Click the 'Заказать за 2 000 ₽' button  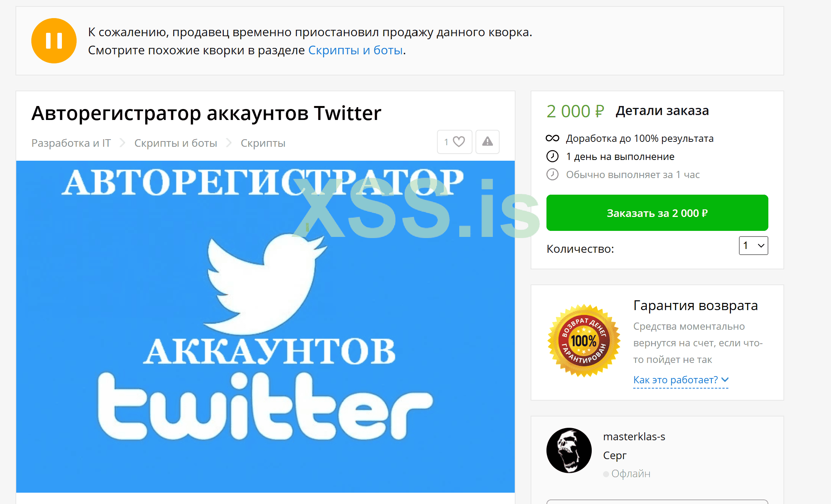click(x=657, y=213)
